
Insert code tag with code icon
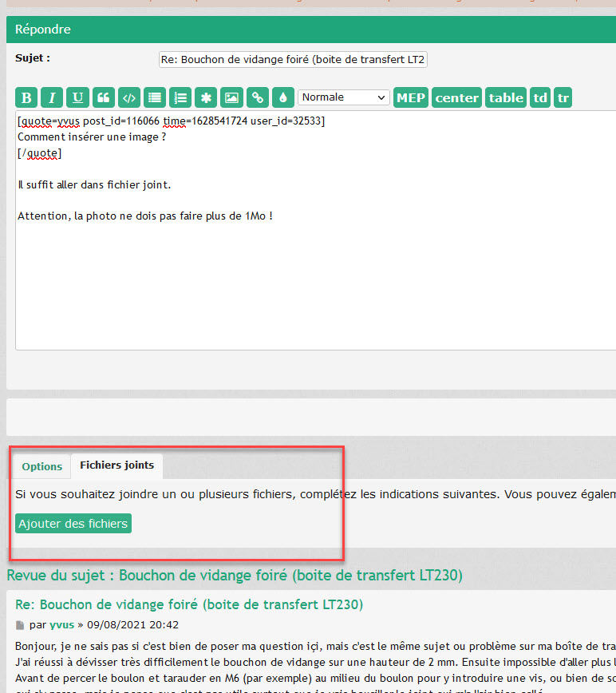[x=128, y=98]
